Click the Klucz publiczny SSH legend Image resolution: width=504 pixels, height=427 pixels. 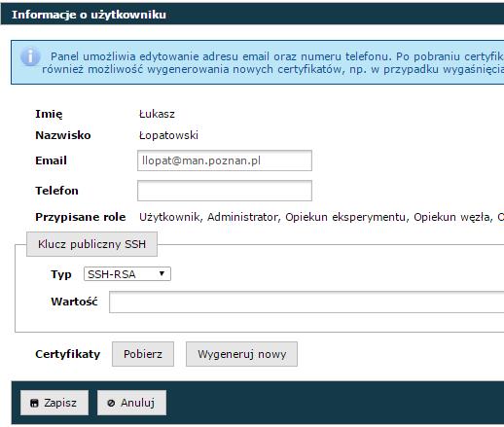click(x=91, y=244)
